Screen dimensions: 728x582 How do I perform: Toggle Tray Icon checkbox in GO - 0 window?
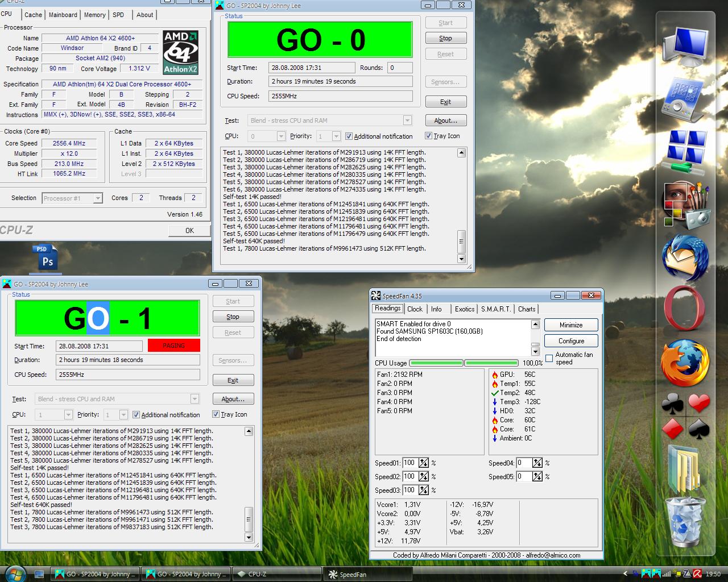coord(428,136)
